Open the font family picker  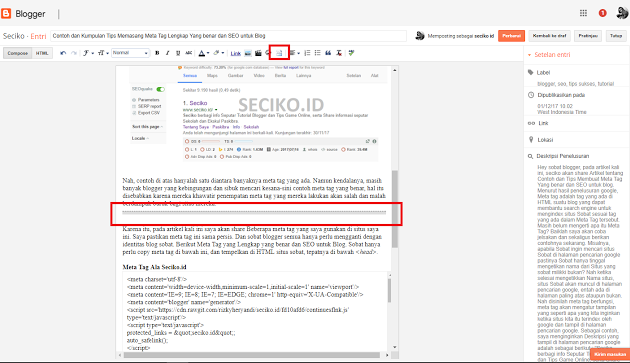(88, 53)
